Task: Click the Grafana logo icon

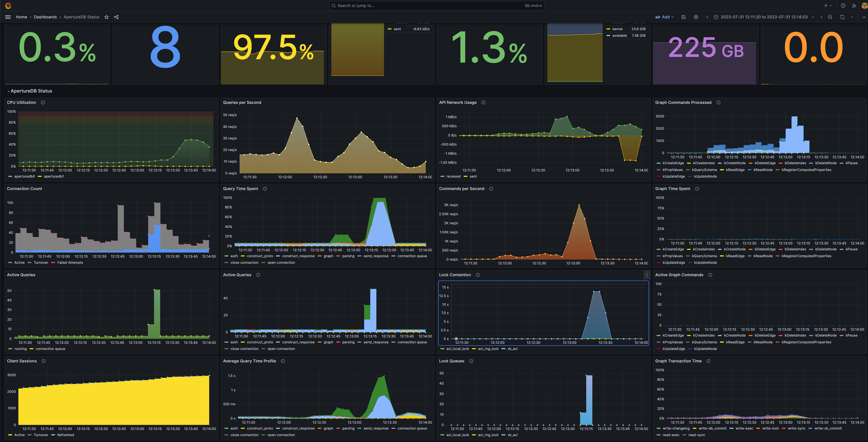Action: [x=8, y=6]
